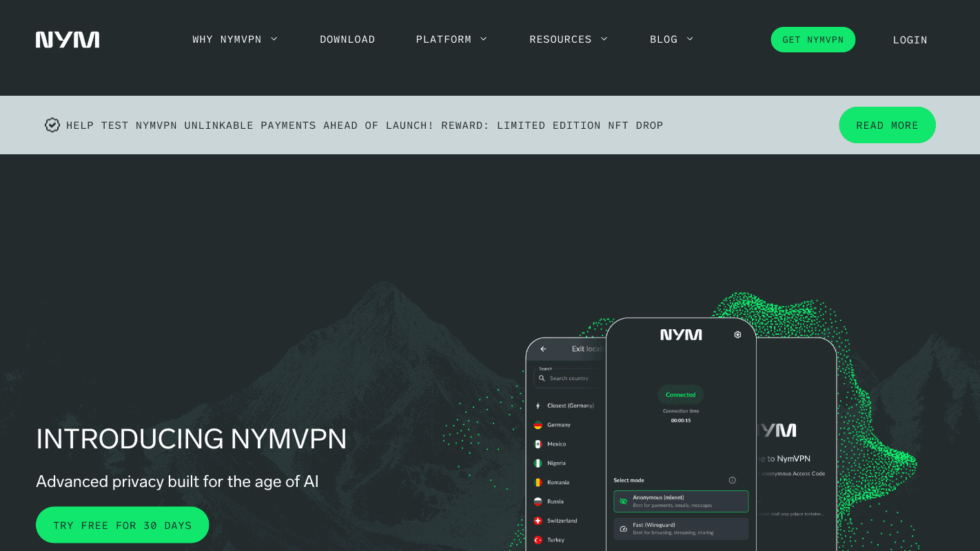Expand the BLOG dropdown chevron
Viewport: 980px width, 551px height.
690,39
